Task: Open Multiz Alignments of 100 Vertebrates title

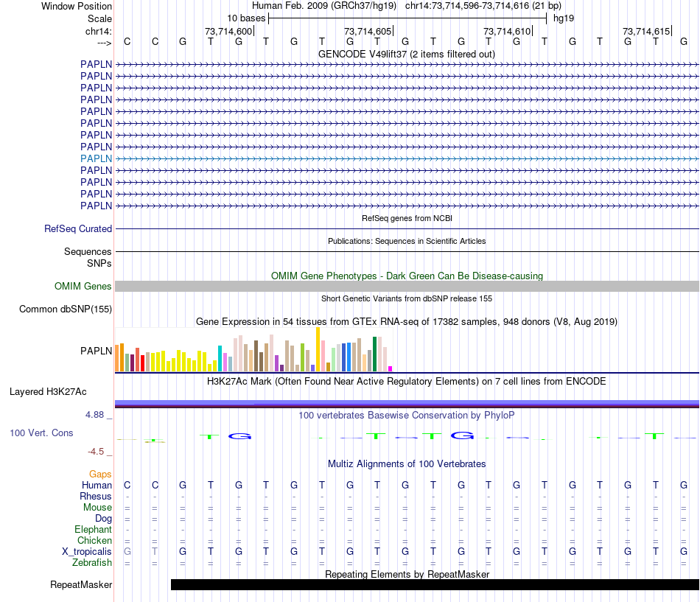Action: pyautogui.click(x=407, y=464)
